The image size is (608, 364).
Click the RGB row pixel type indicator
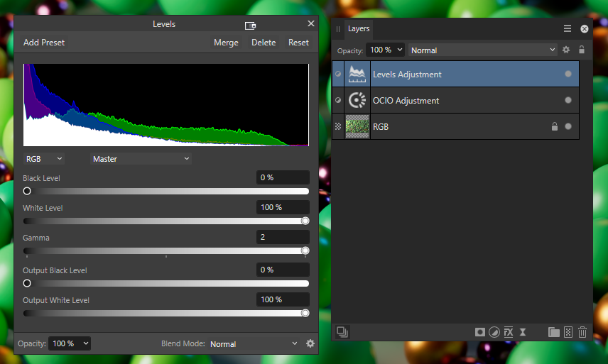[x=338, y=126]
